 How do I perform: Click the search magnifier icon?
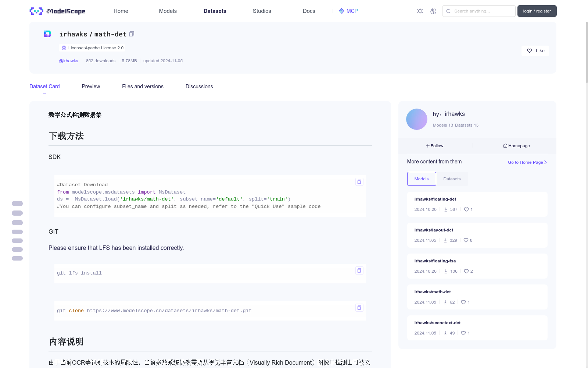(448, 11)
